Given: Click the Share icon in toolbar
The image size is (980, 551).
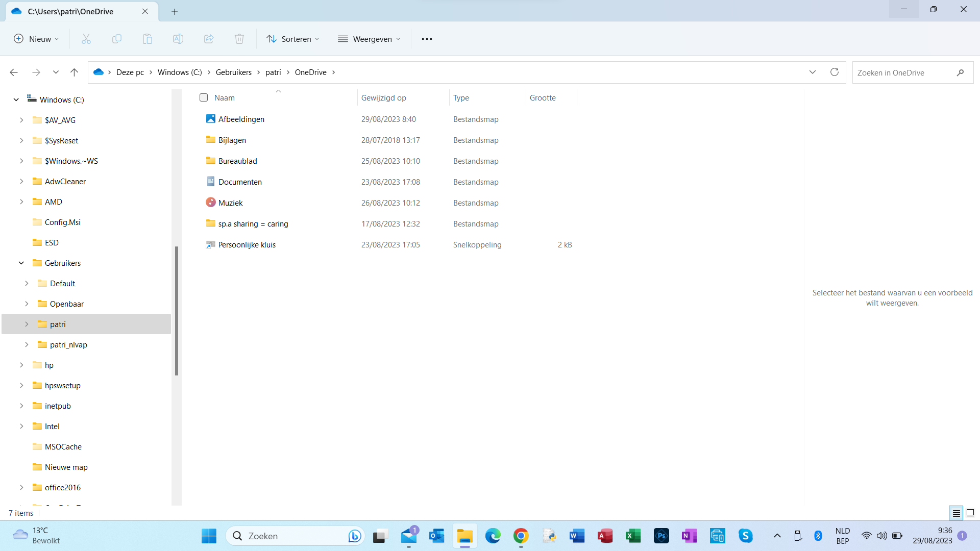Looking at the screenshot, I should (x=209, y=39).
